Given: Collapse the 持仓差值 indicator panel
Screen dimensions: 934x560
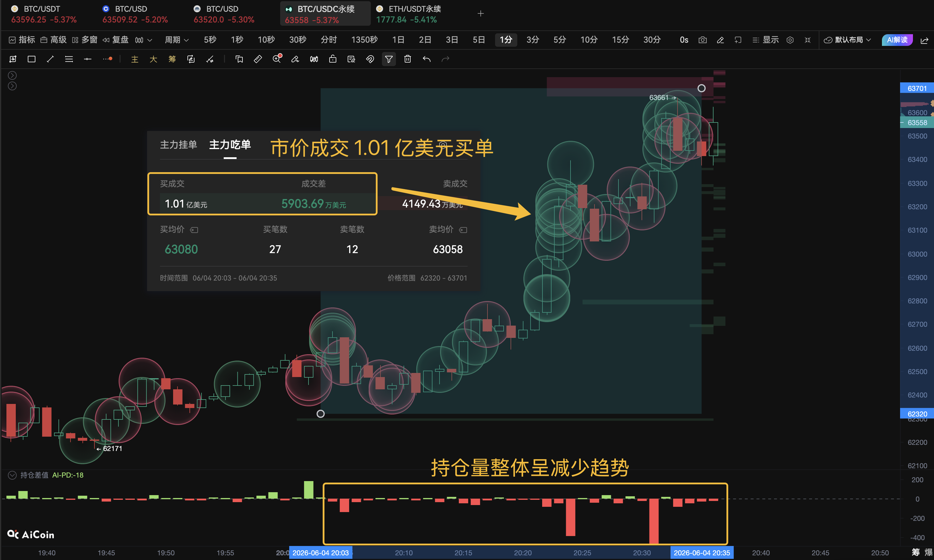Looking at the screenshot, I should (x=12, y=475).
